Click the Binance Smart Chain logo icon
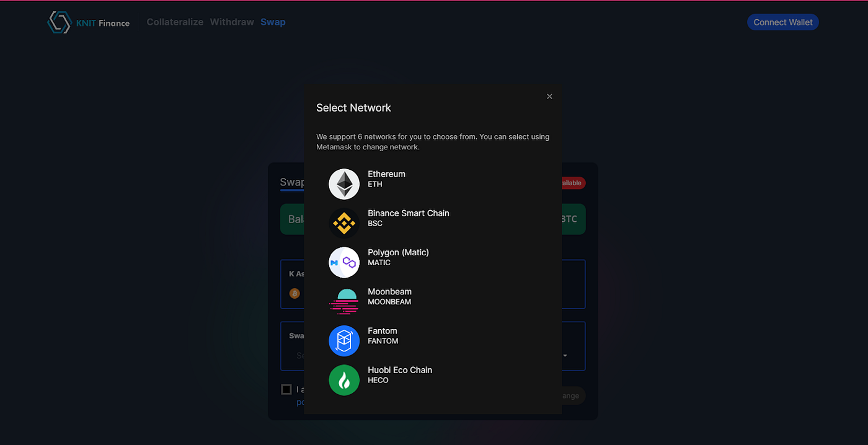 pos(344,223)
